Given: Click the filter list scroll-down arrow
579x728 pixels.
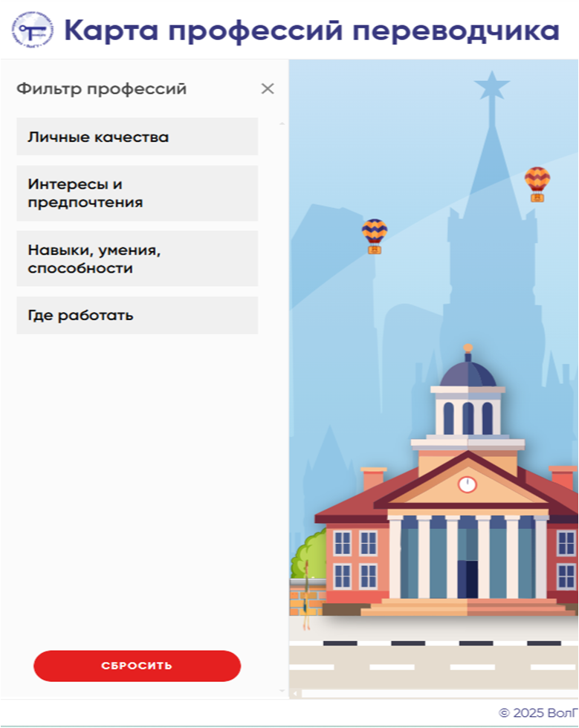Looking at the screenshot, I should pyautogui.click(x=282, y=691).
